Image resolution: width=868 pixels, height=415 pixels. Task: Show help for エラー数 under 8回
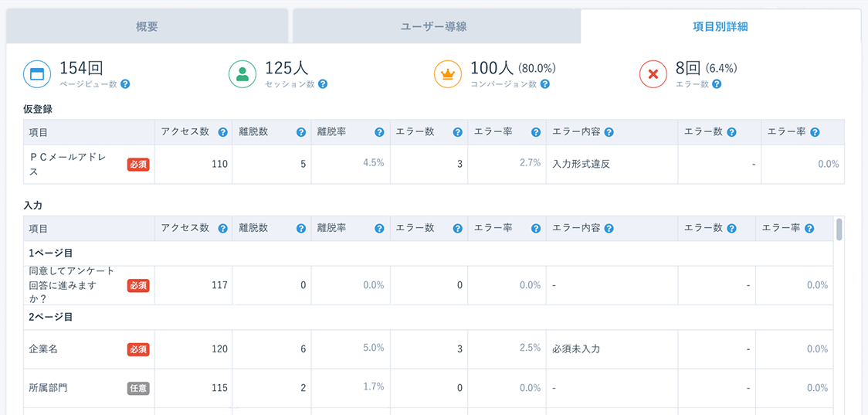717,84
